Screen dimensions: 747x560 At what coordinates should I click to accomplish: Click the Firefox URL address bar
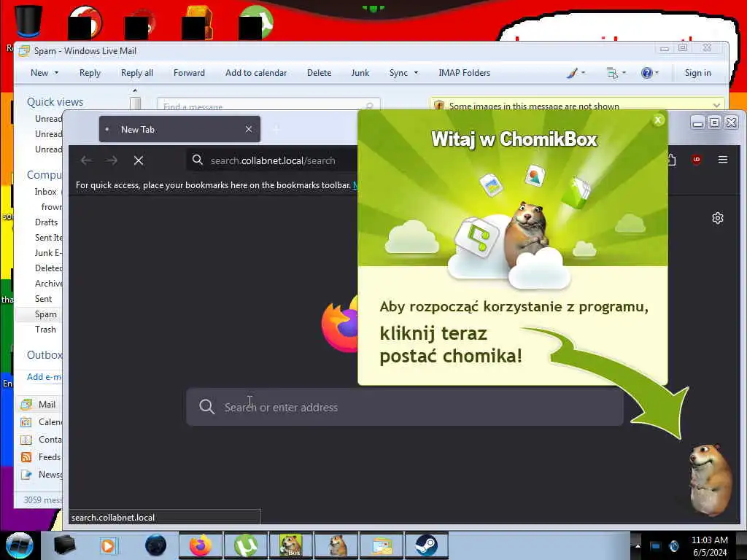(273, 160)
